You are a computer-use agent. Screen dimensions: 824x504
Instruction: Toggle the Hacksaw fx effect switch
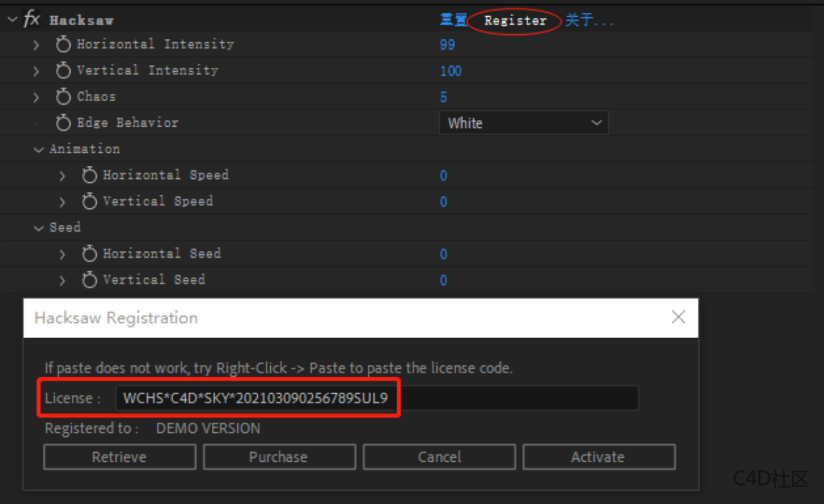pyautogui.click(x=32, y=20)
